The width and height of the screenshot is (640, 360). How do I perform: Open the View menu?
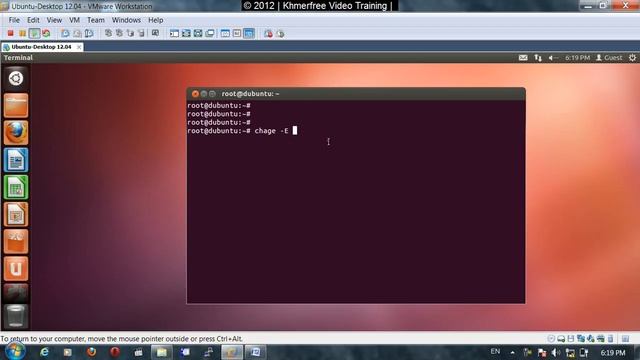(54, 20)
